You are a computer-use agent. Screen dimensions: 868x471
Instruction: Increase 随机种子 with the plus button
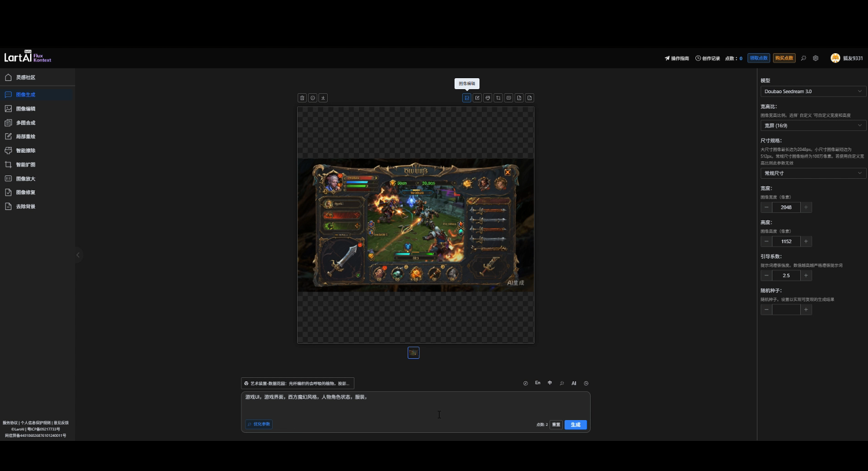(x=806, y=310)
